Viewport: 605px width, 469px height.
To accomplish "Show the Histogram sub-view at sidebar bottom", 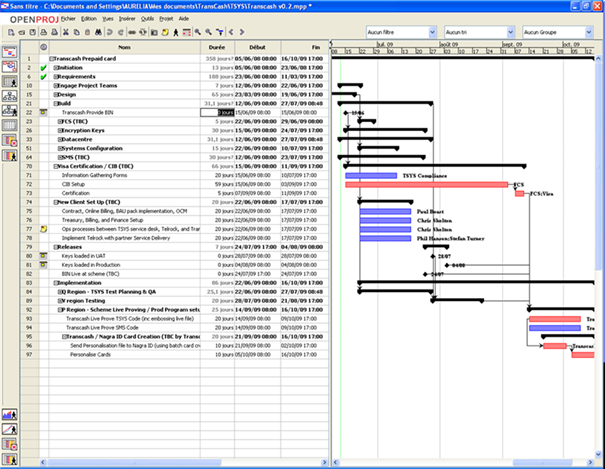I will 10,415.
